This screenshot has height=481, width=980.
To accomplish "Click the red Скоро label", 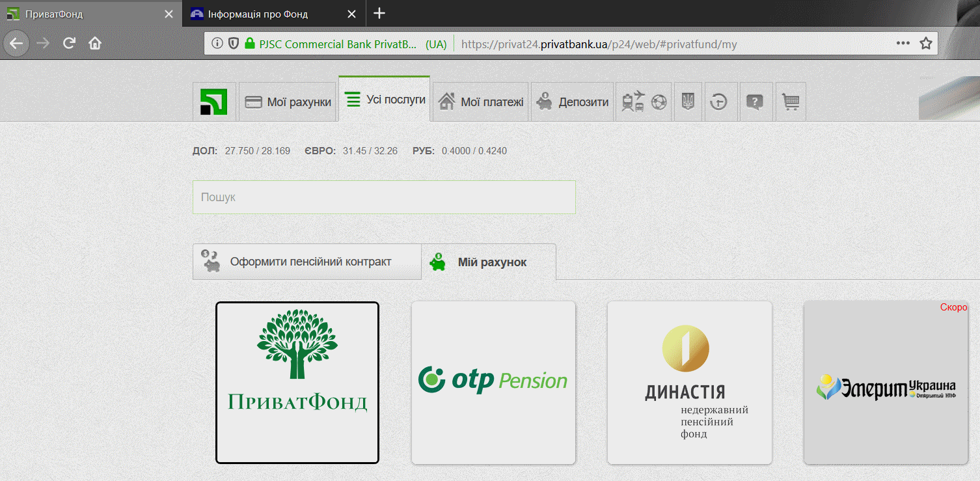I will point(953,307).
